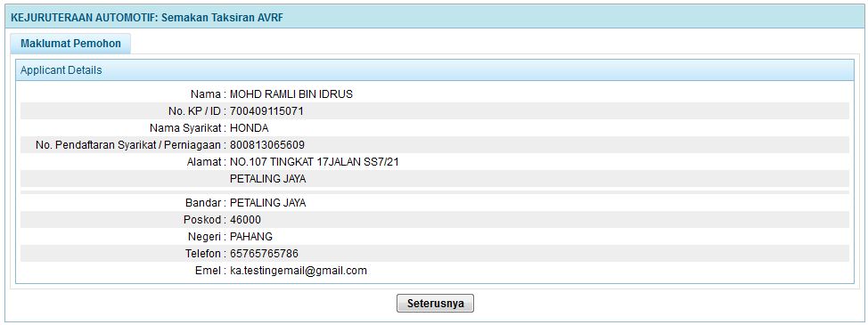Open the Maklumat Pemohon tab

pos(71,44)
